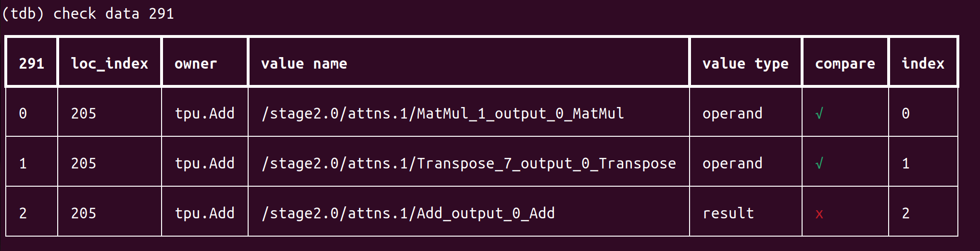This screenshot has width=980, height=251.
Task: Select the Transpose_7_output_0_Transpose value name
Action: pyautogui.click(x=468, y=164)
